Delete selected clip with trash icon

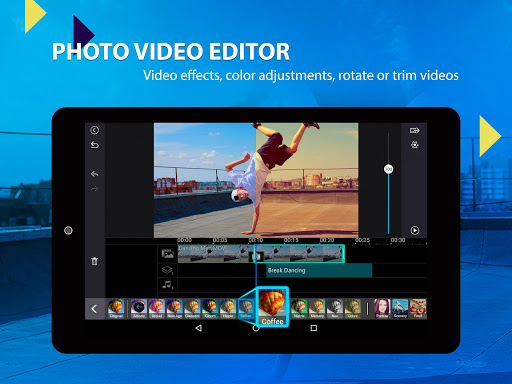[95, 261]
